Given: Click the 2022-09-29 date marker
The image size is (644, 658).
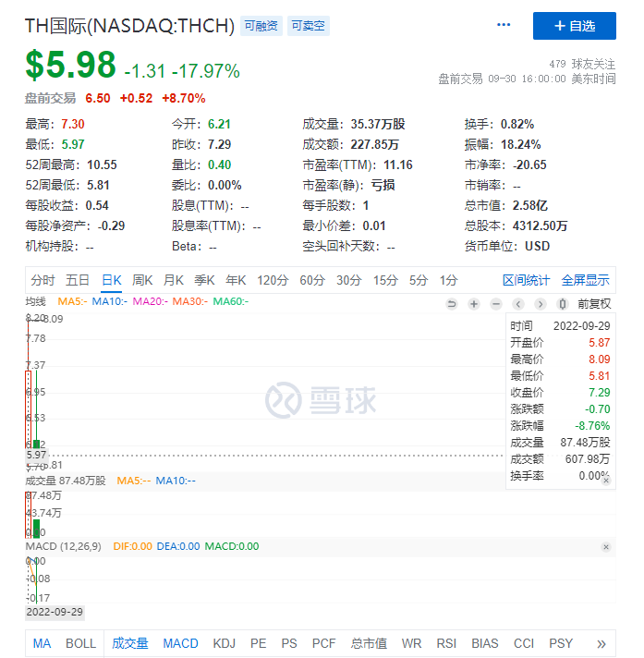Looking at the screenshot, I should (x=55, y=612).
